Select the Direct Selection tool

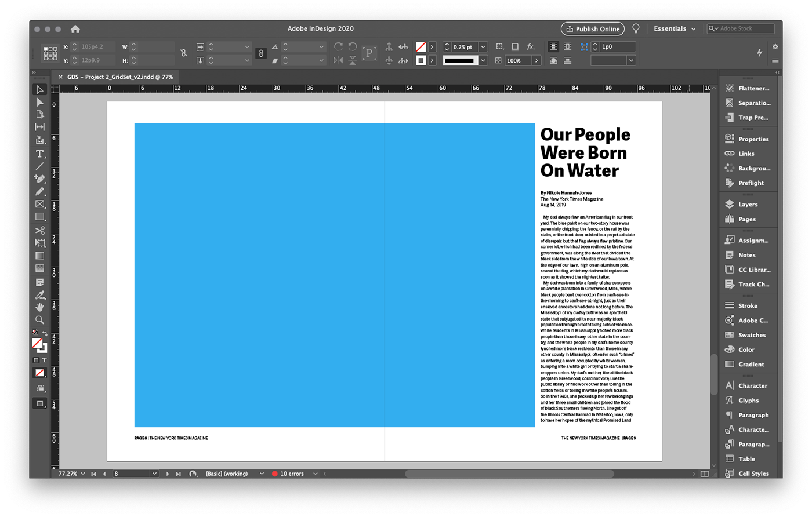(x=39, y=102)
